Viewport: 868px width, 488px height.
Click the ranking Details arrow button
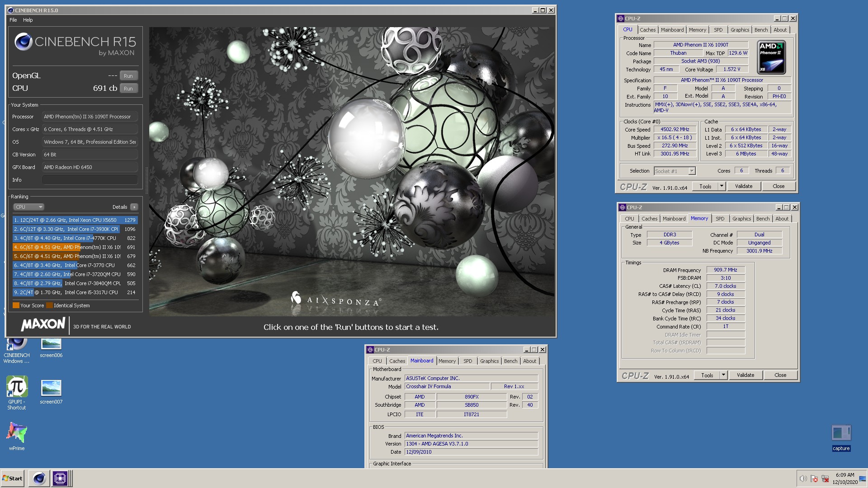pyautogui.click(x=134, y=207)
